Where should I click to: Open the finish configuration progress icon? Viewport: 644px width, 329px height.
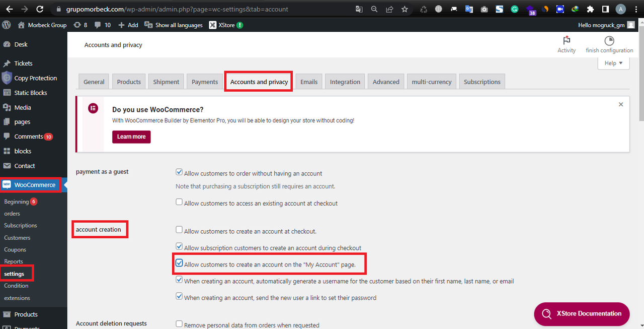(609, 44)
